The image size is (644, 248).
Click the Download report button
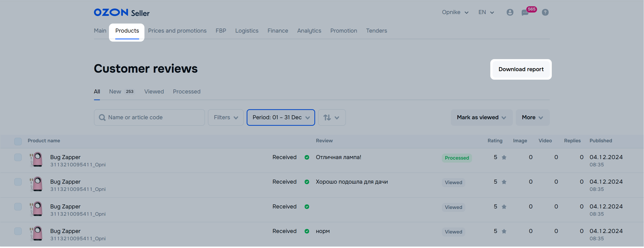[521, 69]
